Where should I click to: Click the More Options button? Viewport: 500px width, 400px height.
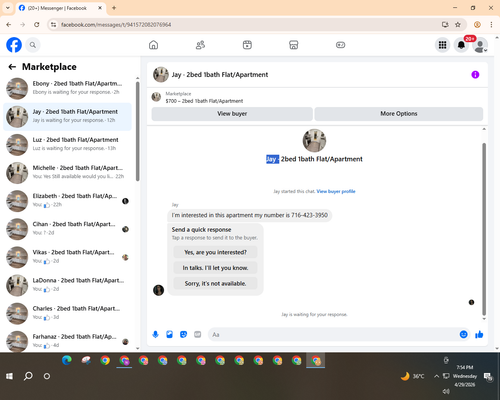(x=399, y=114)
